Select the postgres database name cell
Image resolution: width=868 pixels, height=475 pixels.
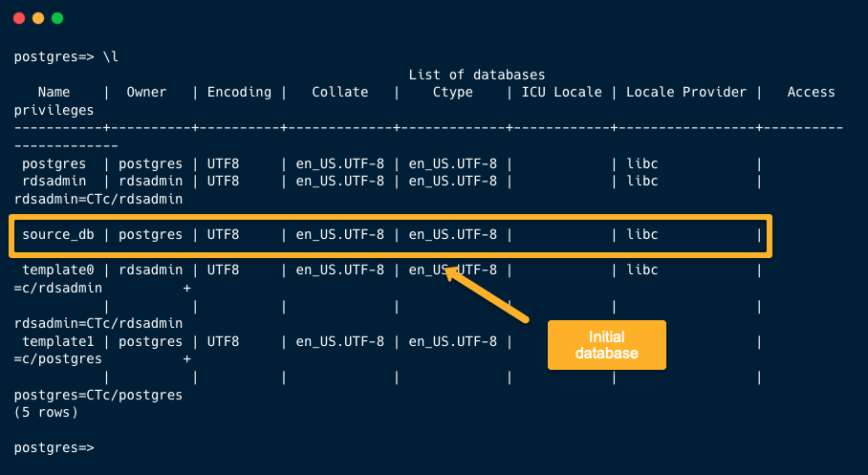(x=54, y=163)
